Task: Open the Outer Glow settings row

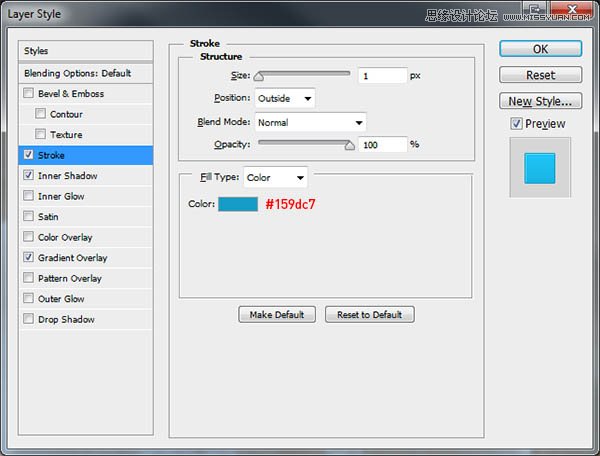Action: pos(86,299)
